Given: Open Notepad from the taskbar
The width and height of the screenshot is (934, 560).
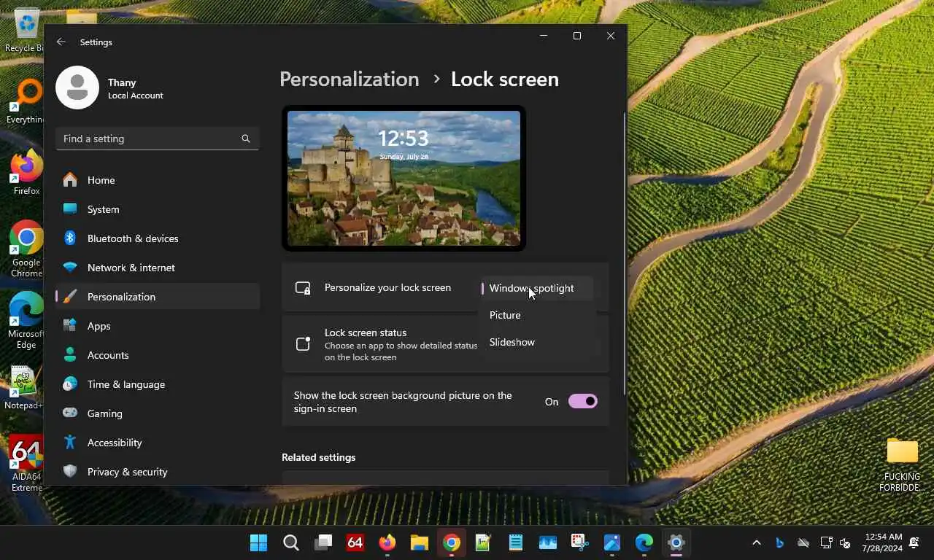Looking at the screenshot, I should (x=516, y=542).
